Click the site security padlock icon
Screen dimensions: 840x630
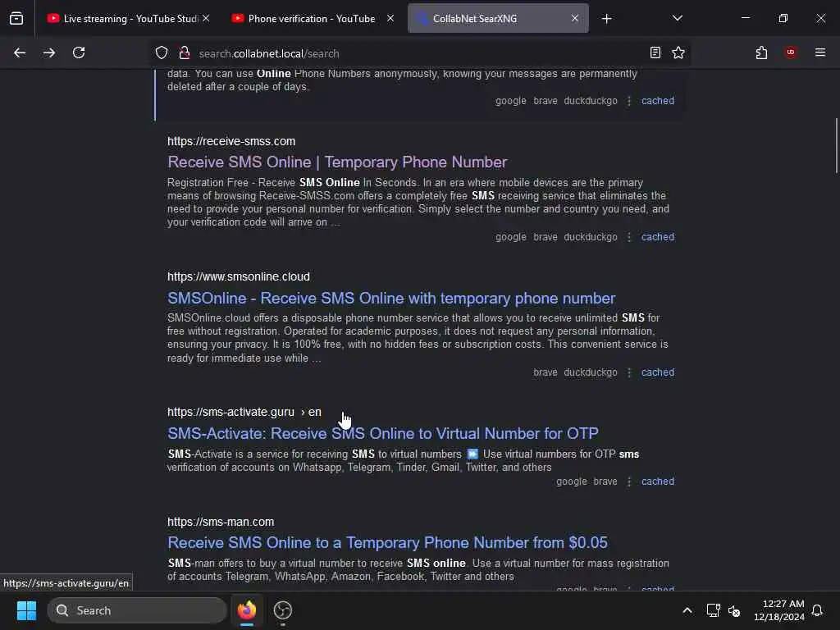click(185, 52)
